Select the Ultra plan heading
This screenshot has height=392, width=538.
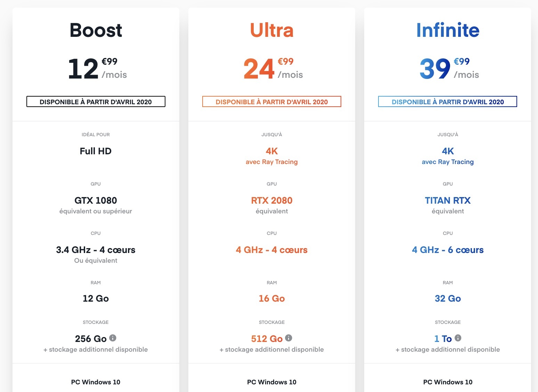pyautogui.click(x=272, y=30)
